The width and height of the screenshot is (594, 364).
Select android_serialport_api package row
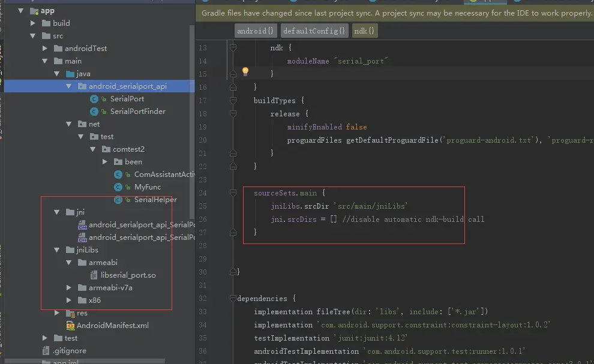[x=99, y=86]
